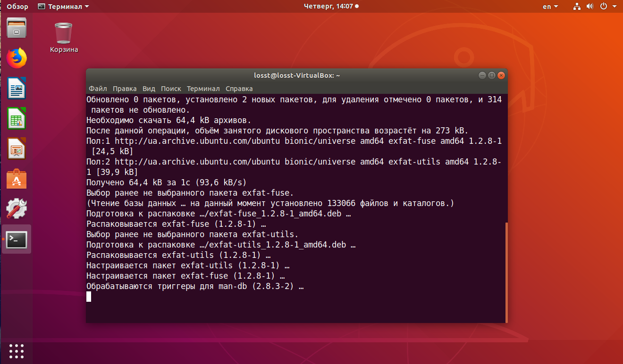This screenshot has width=623, height=364.
Task: Click the line starting 'Подготовка к распаковке …/exfat-utils'
Action: pyautogui.click(x=220, y=245)
